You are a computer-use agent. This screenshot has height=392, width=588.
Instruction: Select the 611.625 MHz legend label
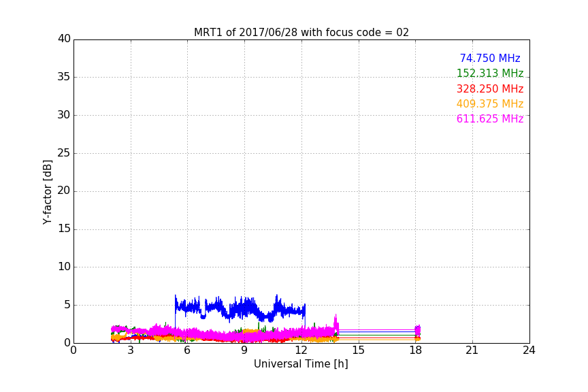click(490, 118)
